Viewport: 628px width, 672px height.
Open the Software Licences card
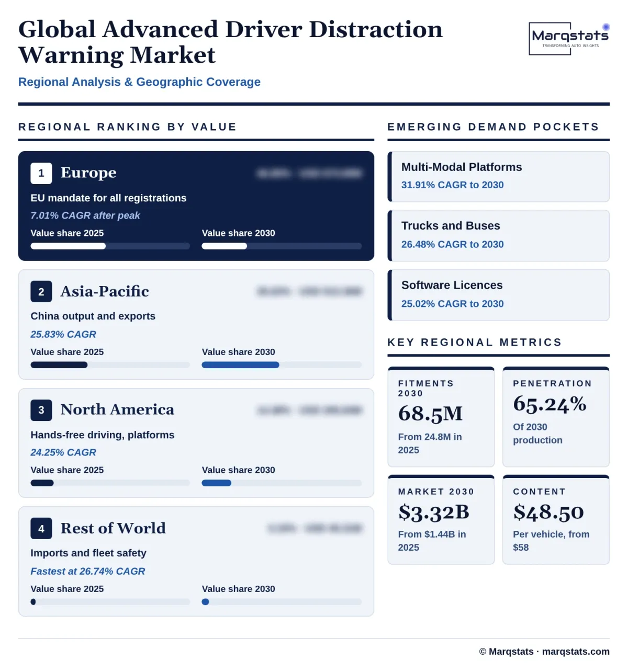pos(499,295)
